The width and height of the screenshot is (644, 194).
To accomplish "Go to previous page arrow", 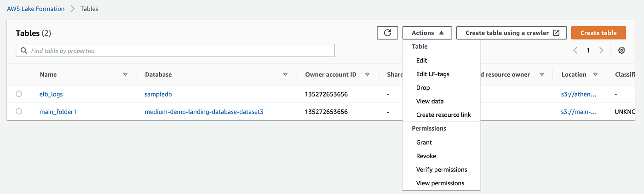I will pos(575,51).
